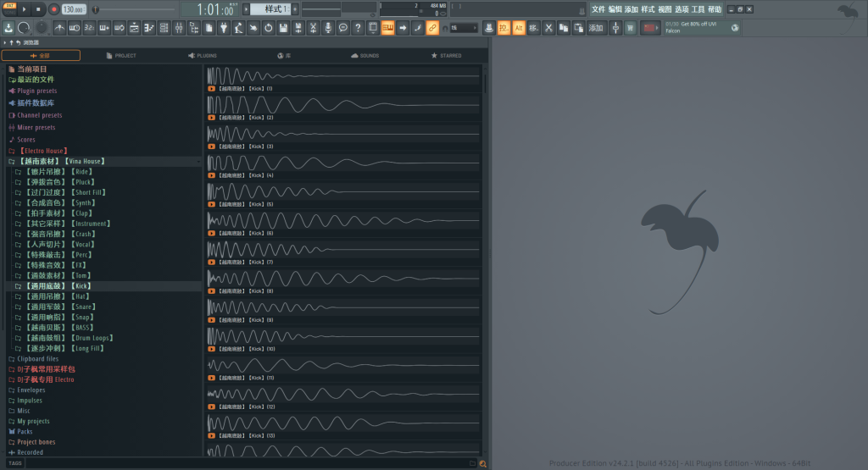Start playback with the Play button
The width and height of the screenshot is (868, 470).
point(24,9)
